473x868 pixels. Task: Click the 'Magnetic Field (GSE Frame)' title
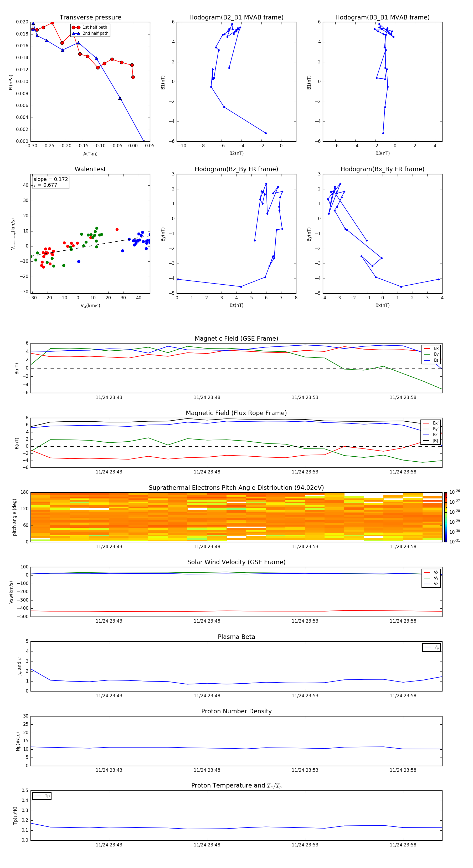(236, 339)
